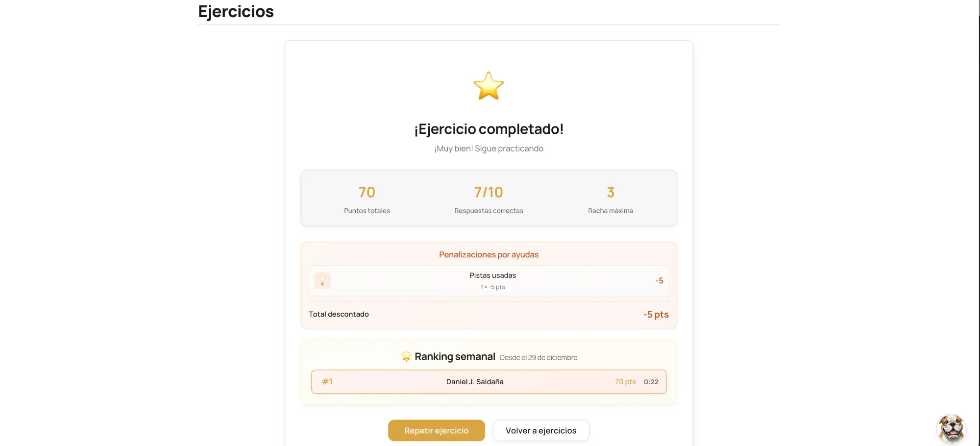
Task: Click the Ejercicios page heading
Action: click(x=236, y=11)
